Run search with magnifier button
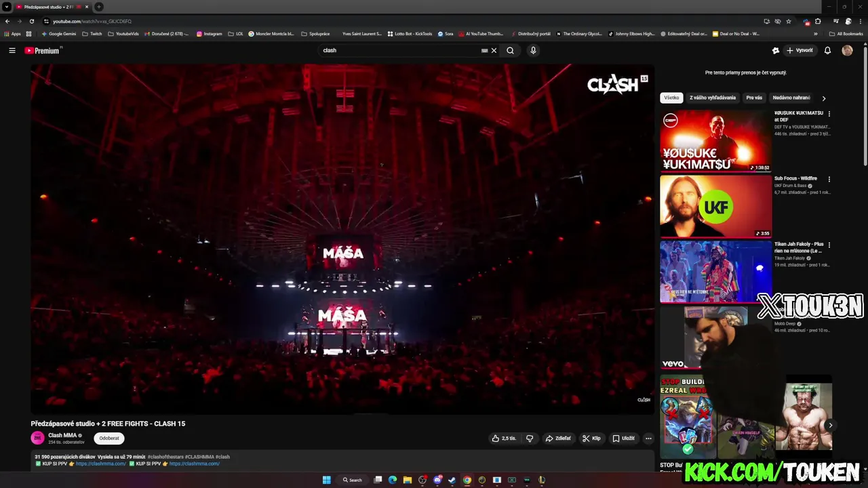 [510, 50]
